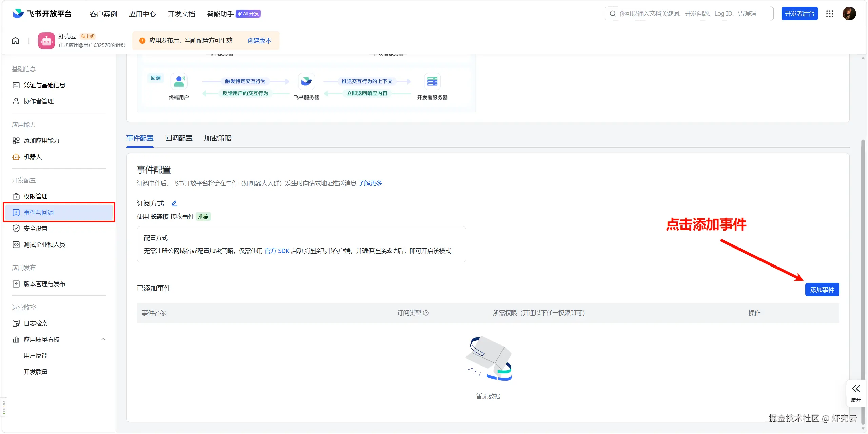
Task: Click the 虾壳云 robot app icon
Action: [x=46, y=41]
